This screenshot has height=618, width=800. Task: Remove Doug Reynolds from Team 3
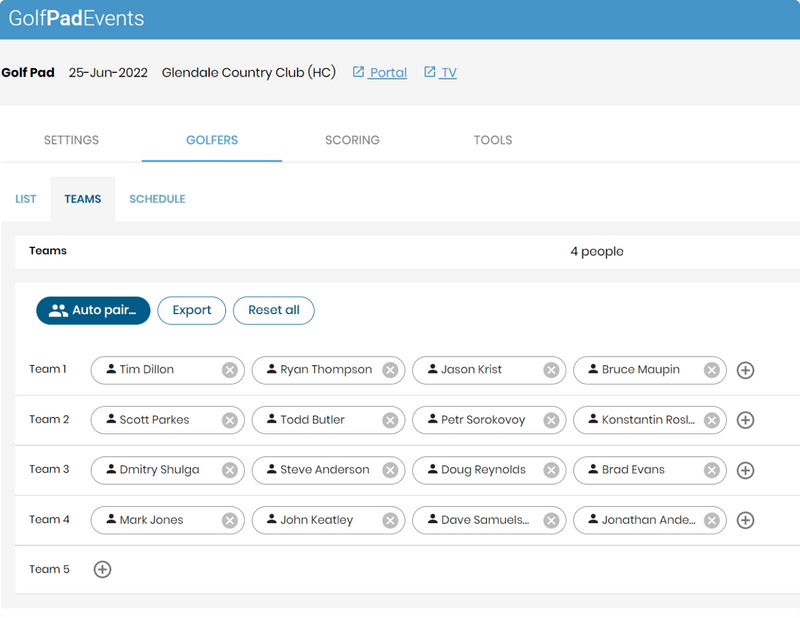pyautogui.click(x=551, y=470)
